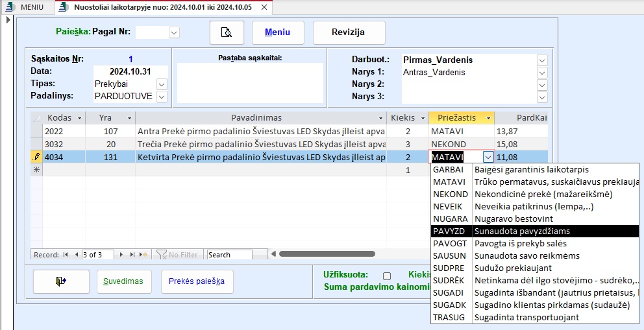
Task: Open Tipas dropdown arrow
Action: [162, 84]
